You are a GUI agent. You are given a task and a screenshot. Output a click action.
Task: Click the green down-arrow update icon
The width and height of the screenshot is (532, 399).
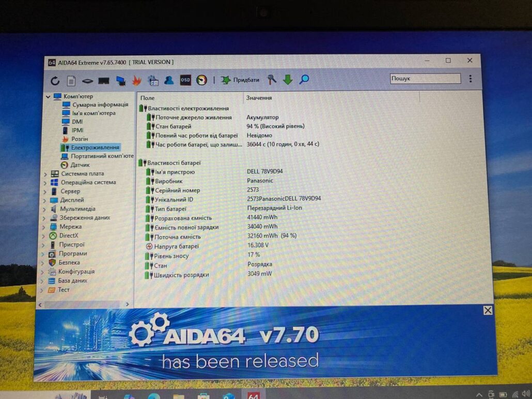288,79
